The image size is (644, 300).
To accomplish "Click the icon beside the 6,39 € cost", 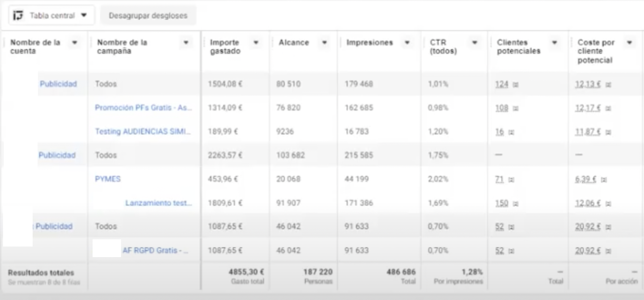I will [x=604, y=179].
